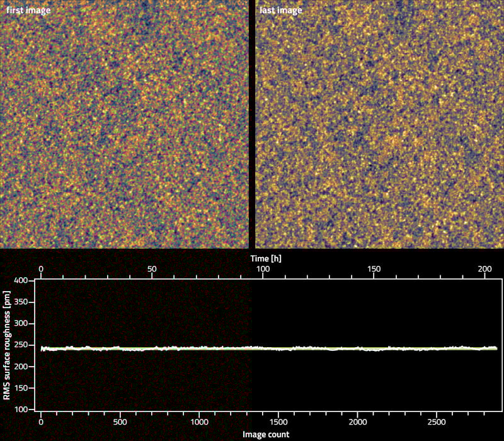Click the white roughness trace line in plot
Screen dimensions: 504x441
(x=252, y=348)
